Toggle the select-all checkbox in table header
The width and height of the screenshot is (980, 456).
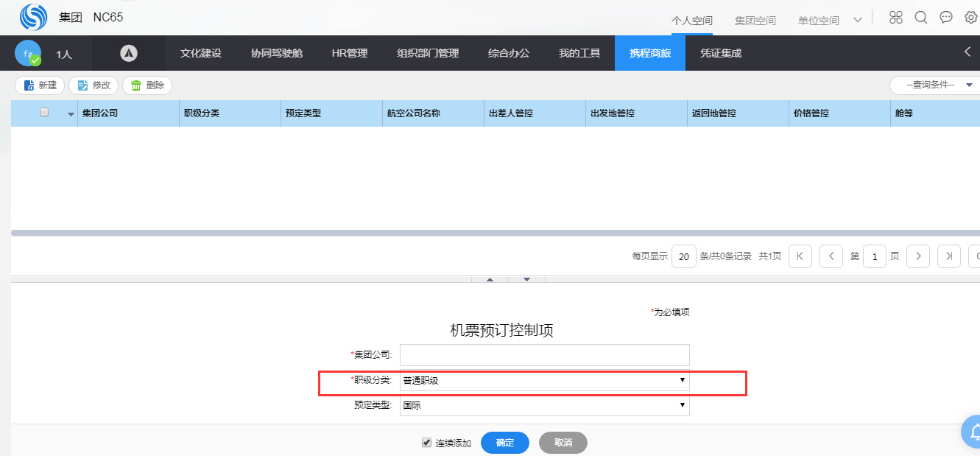coord(44,113)
